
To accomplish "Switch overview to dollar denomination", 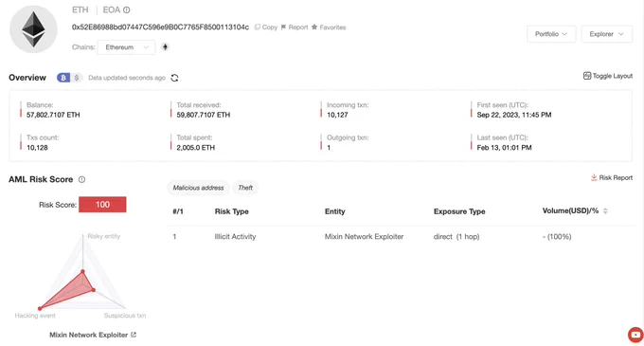I will 77,78.
